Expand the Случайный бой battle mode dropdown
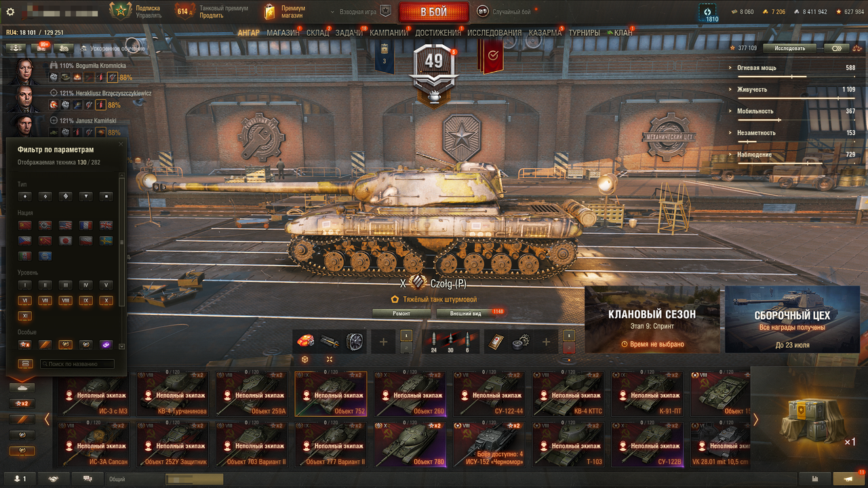 [509, 12]
